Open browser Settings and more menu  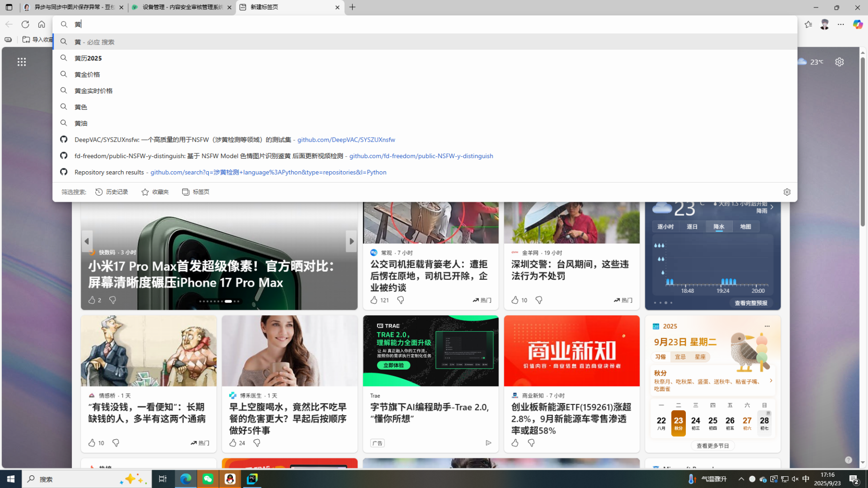click(841, 24)
